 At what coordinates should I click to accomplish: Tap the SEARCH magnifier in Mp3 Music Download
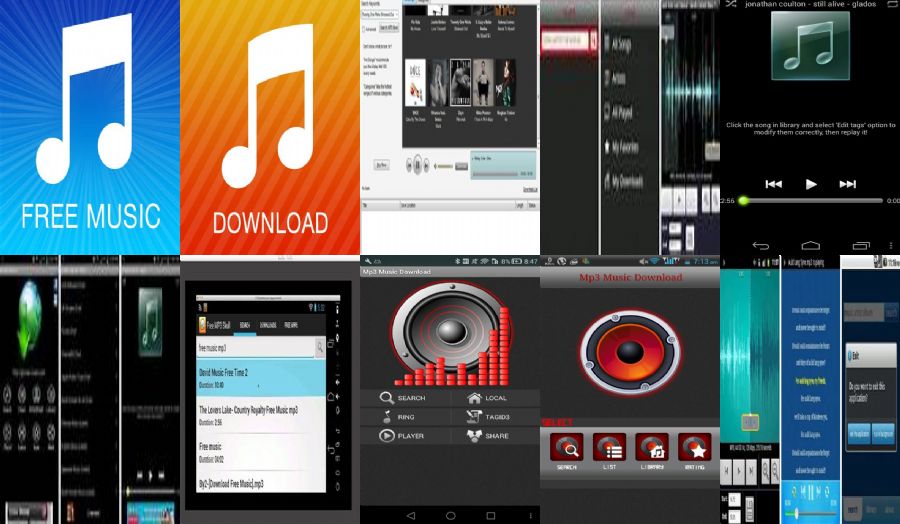(386, 397)
